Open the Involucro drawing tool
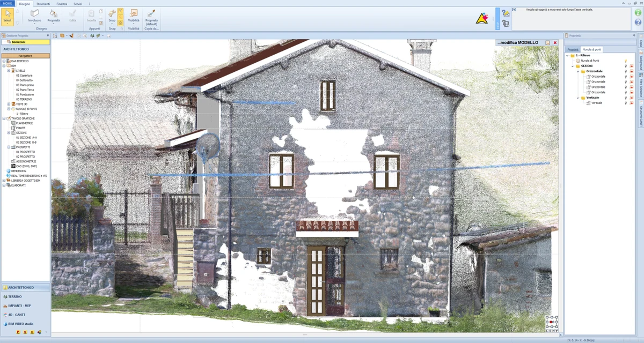Image resolution: width=644 pixels, height=343 pixels. pyautogui.click(x=34, y=16)
